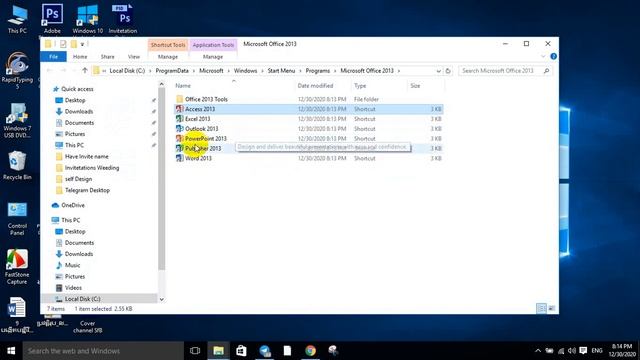Click the Search the web and Windows box
The image size is (640, 360).
pyautogui.click(x=103, y=351)
